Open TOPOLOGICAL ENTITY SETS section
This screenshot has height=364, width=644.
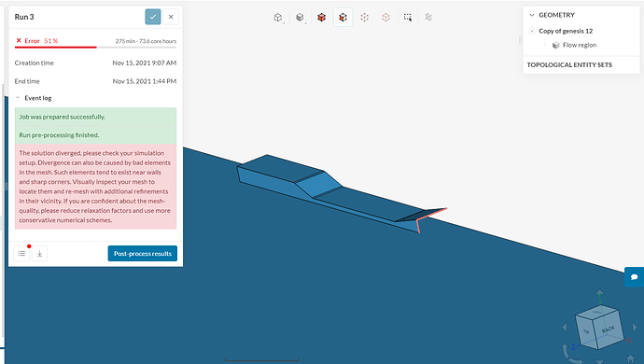[569, 65]
